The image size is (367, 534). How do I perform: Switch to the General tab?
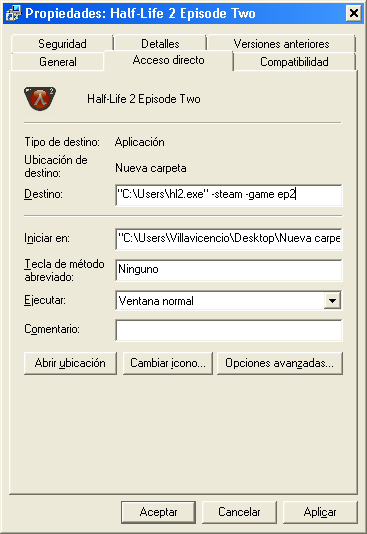pos(58,62)
